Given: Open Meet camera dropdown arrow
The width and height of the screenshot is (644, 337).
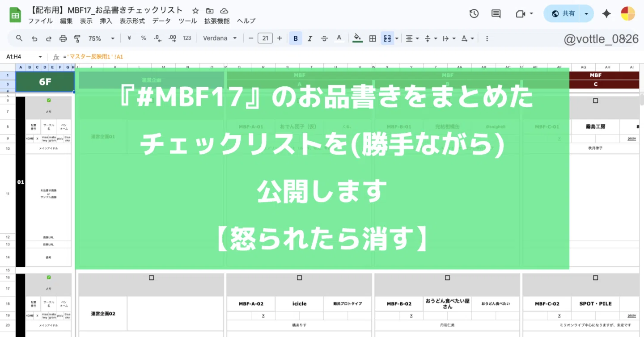Looking at the screenshot, I should coord(531,14).
